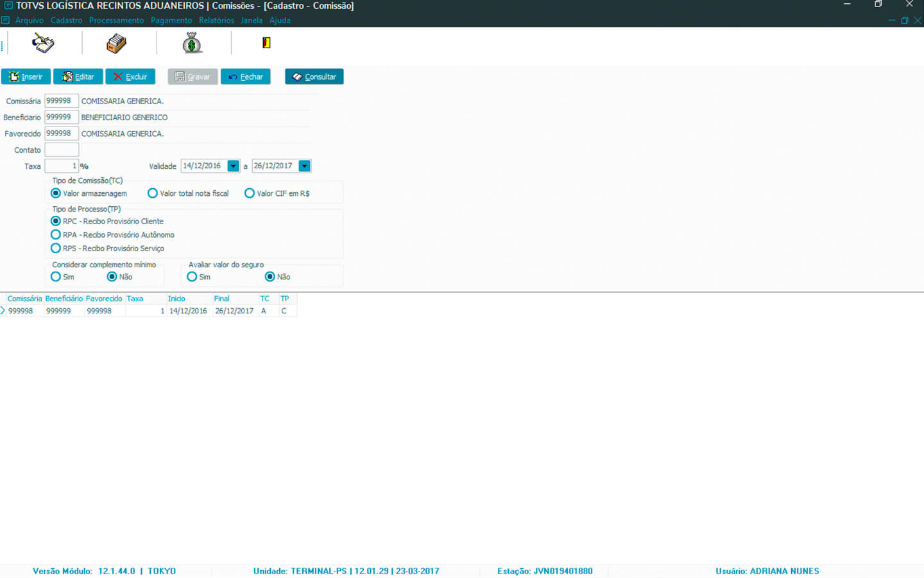Select the 999998 row in the grid
This screenshot has width=924, height=578.
(21, 311)
